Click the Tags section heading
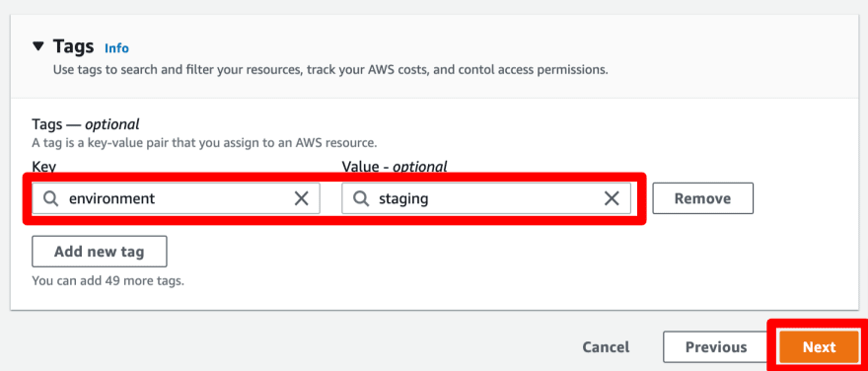The height and width of the screenshot is (371, 868). coord(74,46)
